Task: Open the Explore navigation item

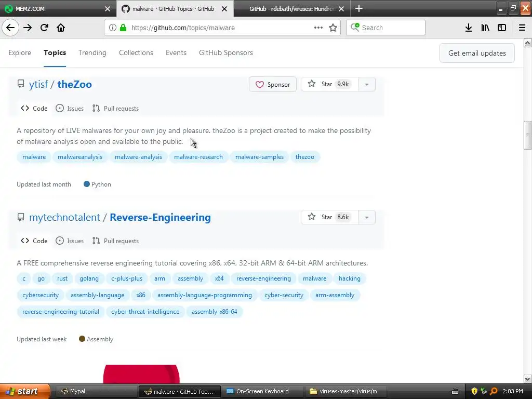Action: [x=20, y=53]
